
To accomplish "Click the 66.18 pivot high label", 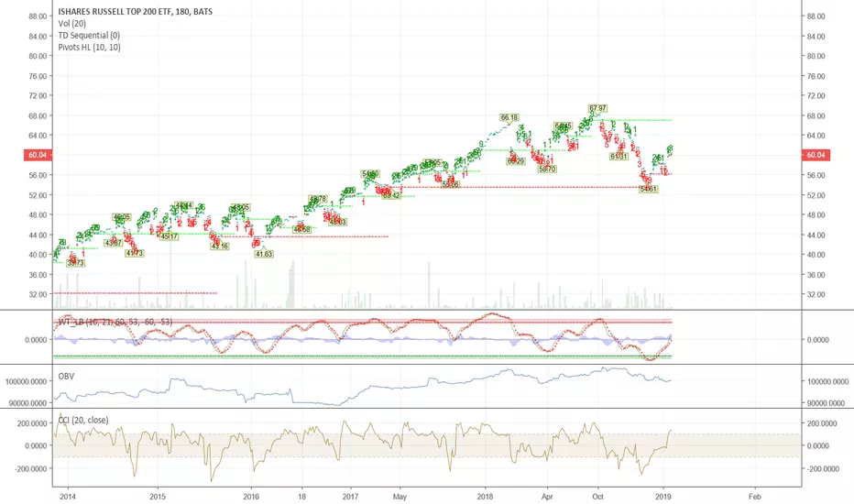I will (x=509, y=117).
